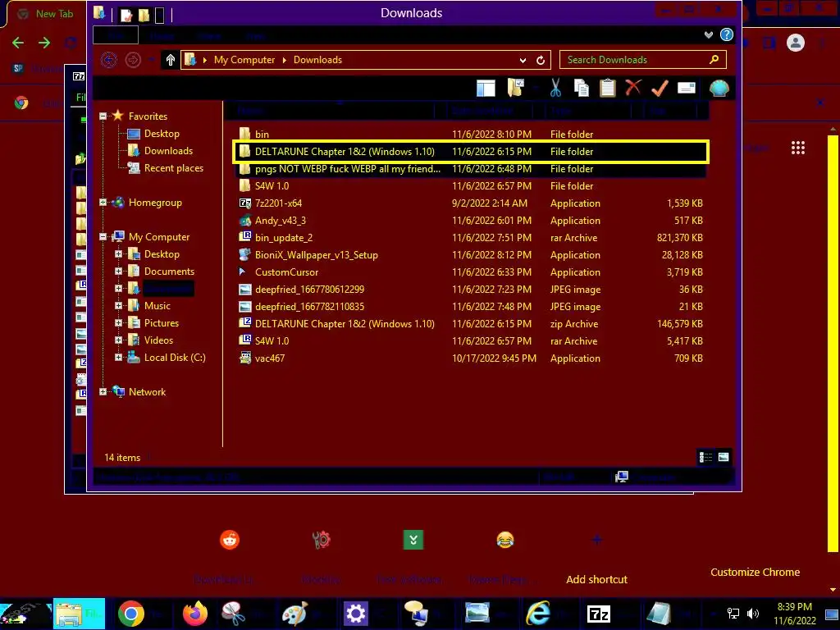Viewport: 840px width, 630px height.
Task: Open Firefox from the taskbar
Action: click(x=195, y=614)
